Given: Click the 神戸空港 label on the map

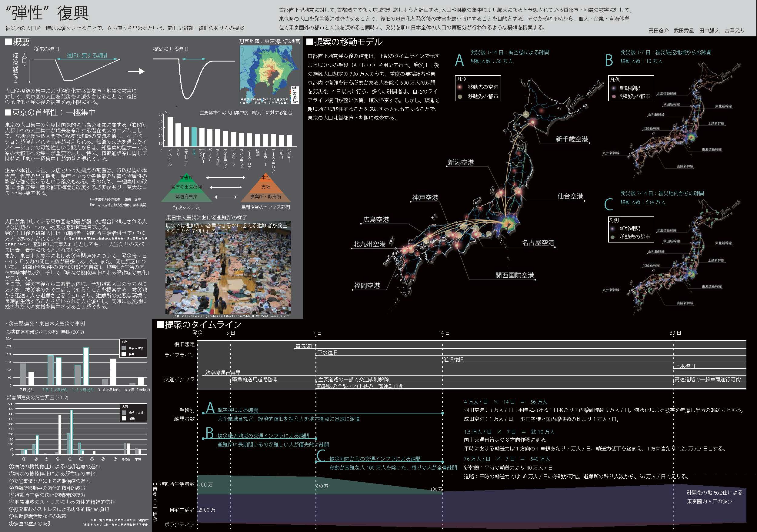Looking at the screenshot, I should pos(425,198).
